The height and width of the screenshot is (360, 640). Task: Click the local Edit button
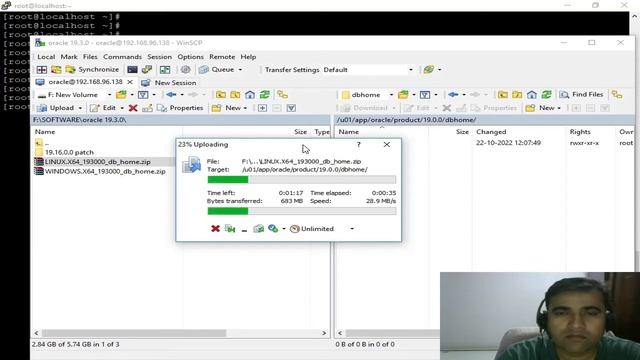[x=103, y=108]
